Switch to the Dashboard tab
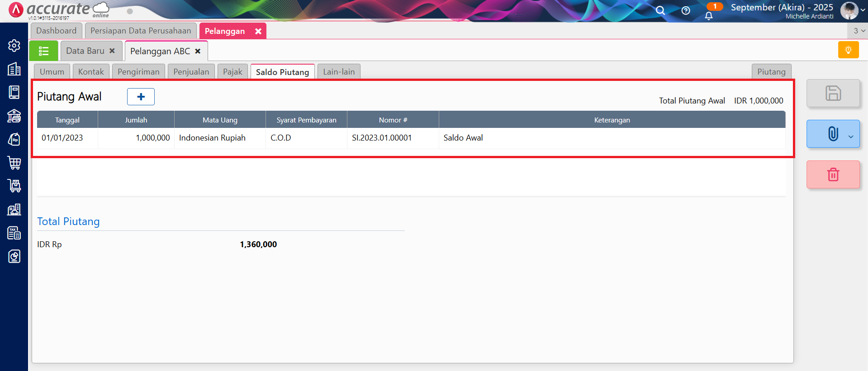 tap(57, 31)
